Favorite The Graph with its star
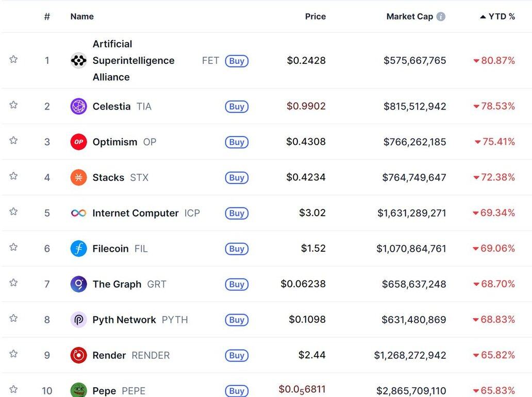The height and width of the screenshot is (397, 532). pos(13,283)
